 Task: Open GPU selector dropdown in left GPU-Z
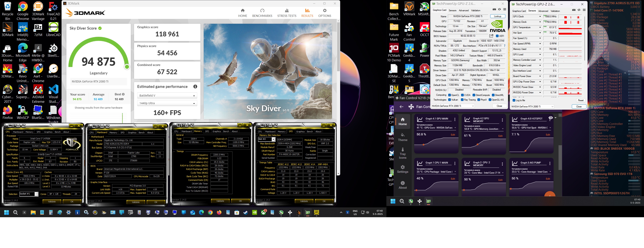453,106
